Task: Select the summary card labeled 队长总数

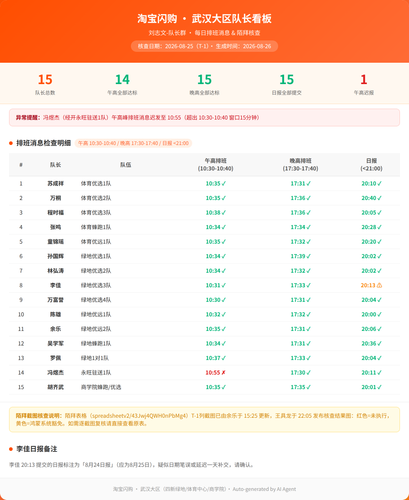Action: [45, 84]
